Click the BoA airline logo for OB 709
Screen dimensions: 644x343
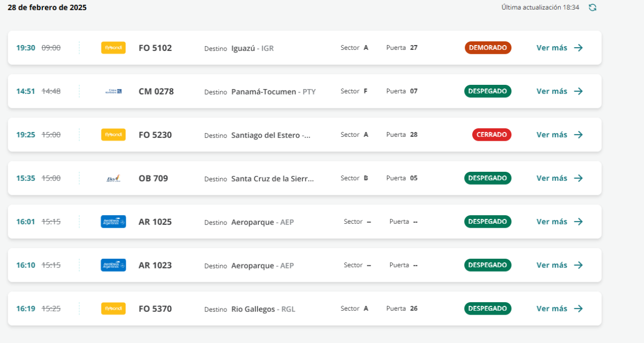[x=113, y=178]
